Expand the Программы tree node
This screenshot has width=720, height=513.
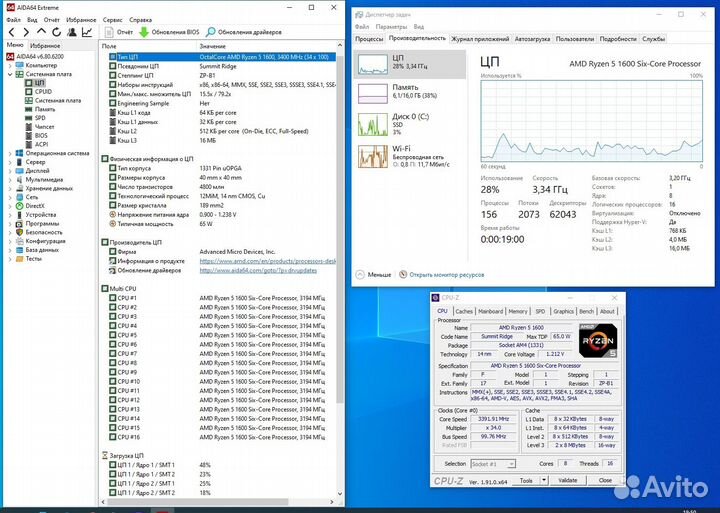[x=10, y=224]
